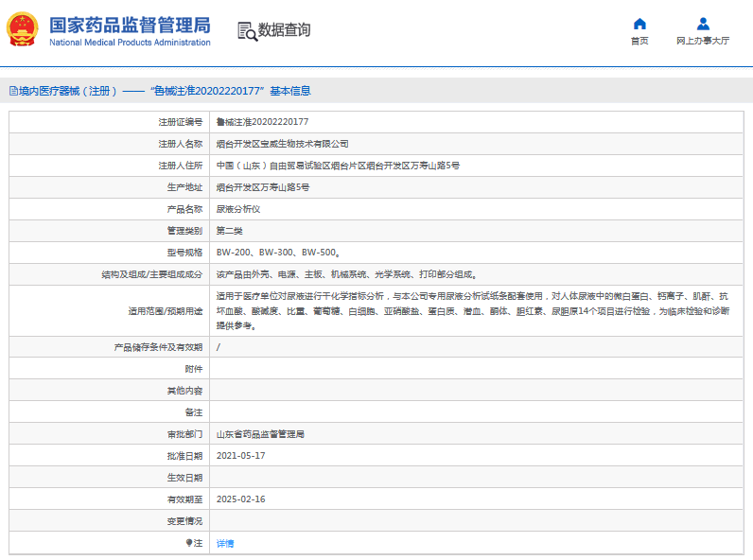
Task: Click the document icon before 境内医疗器械
Action: pyautogui.click(x=13, y=91)
